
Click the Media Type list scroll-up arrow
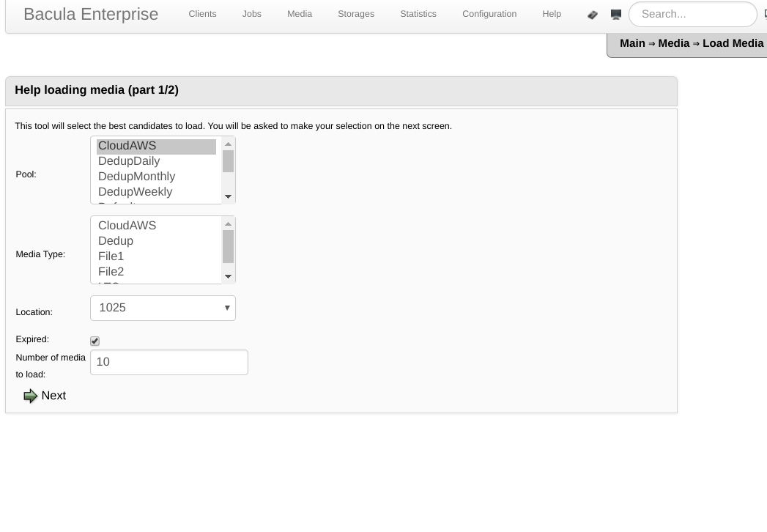(x=228, y=223)
